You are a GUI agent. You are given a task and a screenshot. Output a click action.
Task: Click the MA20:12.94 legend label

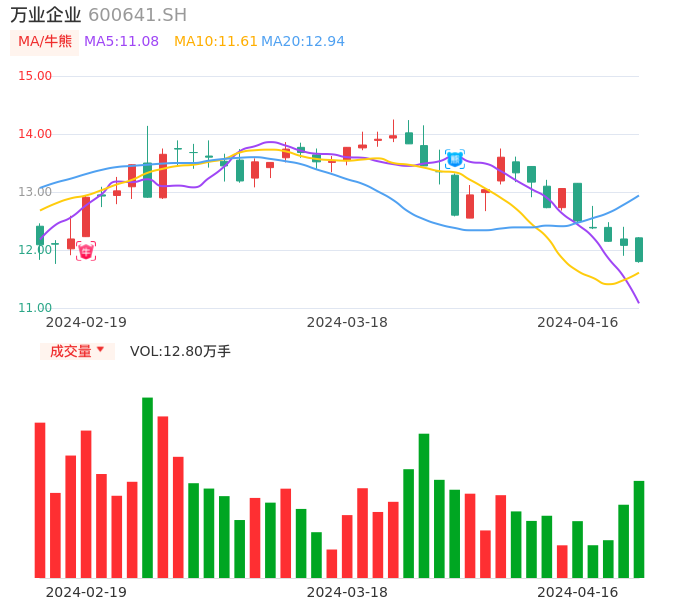(x=303, y=42)
